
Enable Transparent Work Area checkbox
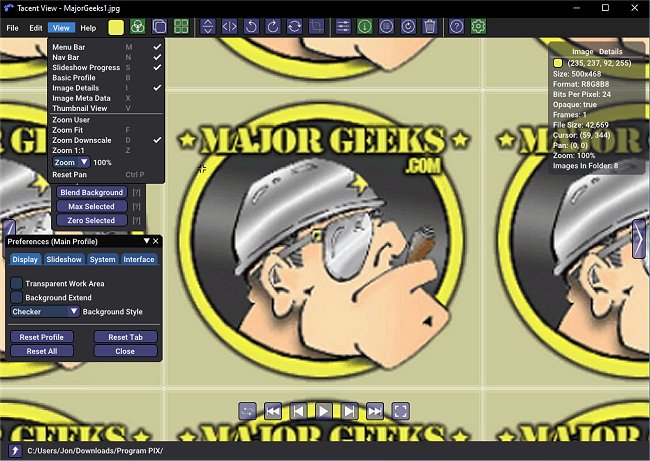click(17, 283)
